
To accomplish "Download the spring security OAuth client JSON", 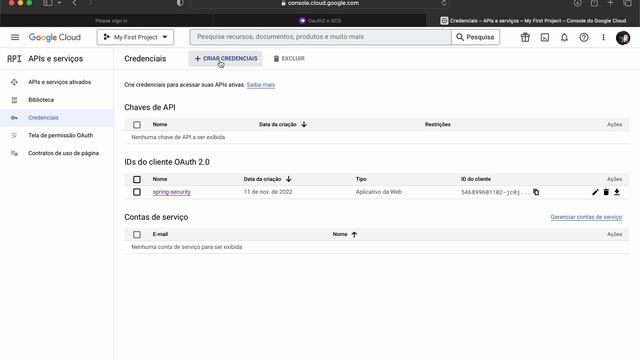I will [617, 192].
